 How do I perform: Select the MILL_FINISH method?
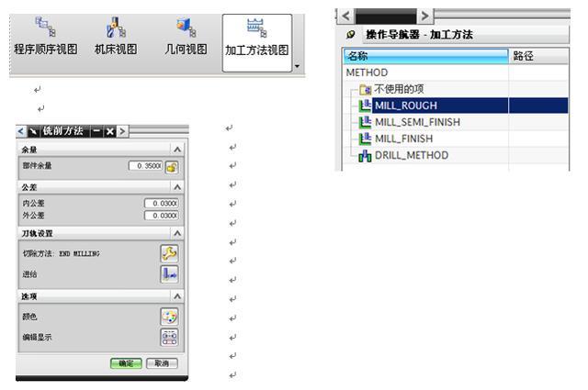pos(404,139)
